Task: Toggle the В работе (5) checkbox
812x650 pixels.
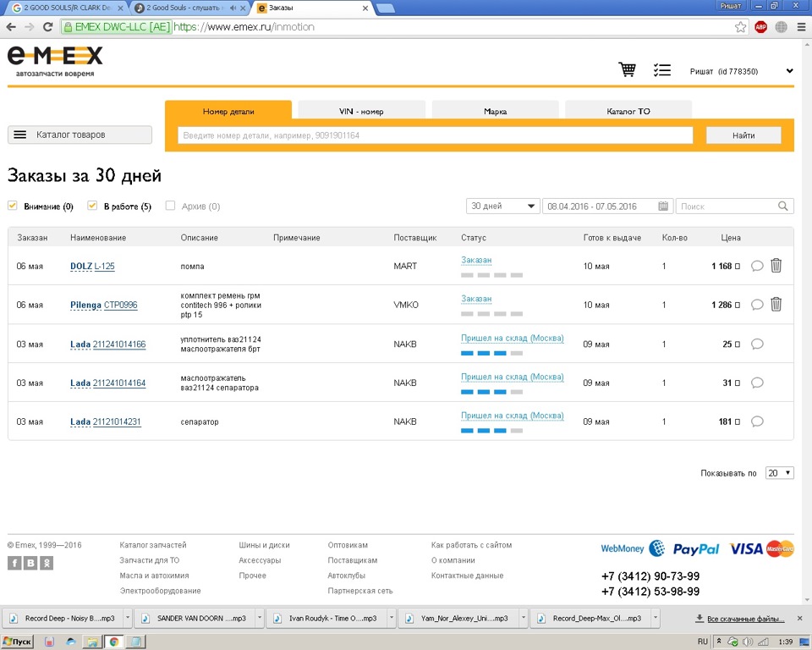Action: 92,206
